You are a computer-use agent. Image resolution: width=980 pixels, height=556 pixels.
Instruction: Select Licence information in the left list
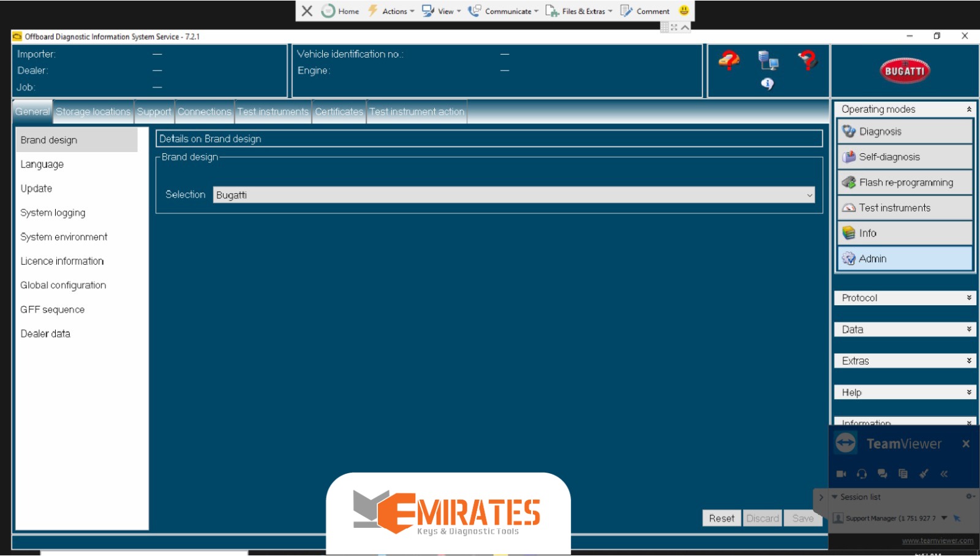click(x=62, y=261)
